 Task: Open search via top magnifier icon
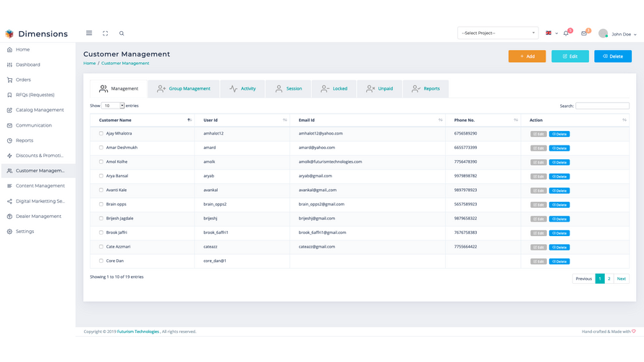122,34
